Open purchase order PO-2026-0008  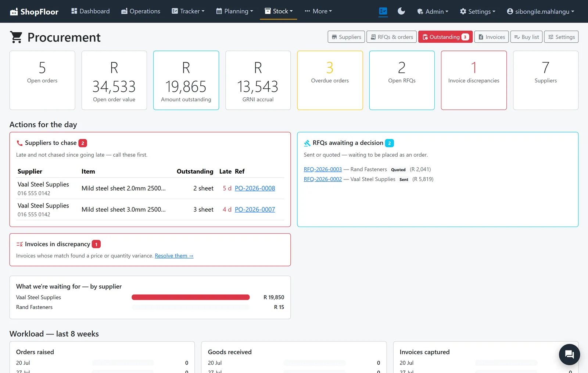tap(255, 188)
